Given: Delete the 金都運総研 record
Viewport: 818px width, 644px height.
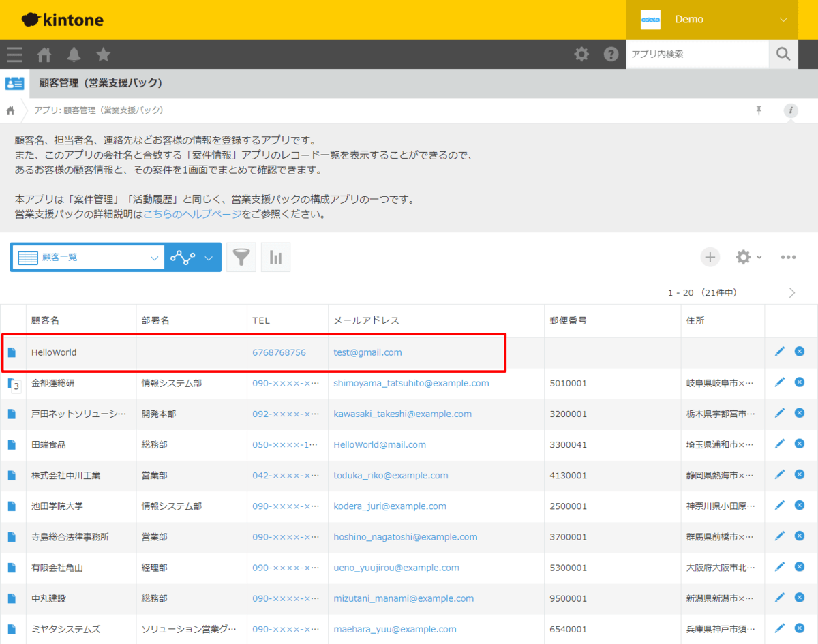Looking at the screenshot, I should (800, 382).
